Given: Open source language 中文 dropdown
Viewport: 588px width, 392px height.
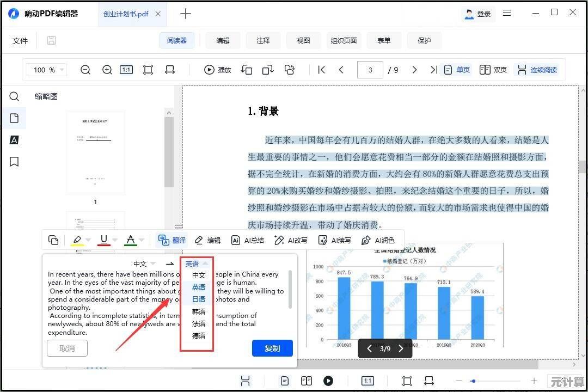Looking at the screenshot, I should click(x=144, y=264).
